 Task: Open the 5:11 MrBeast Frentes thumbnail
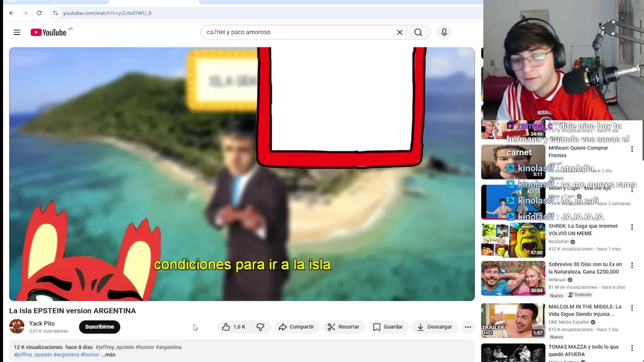513,162
